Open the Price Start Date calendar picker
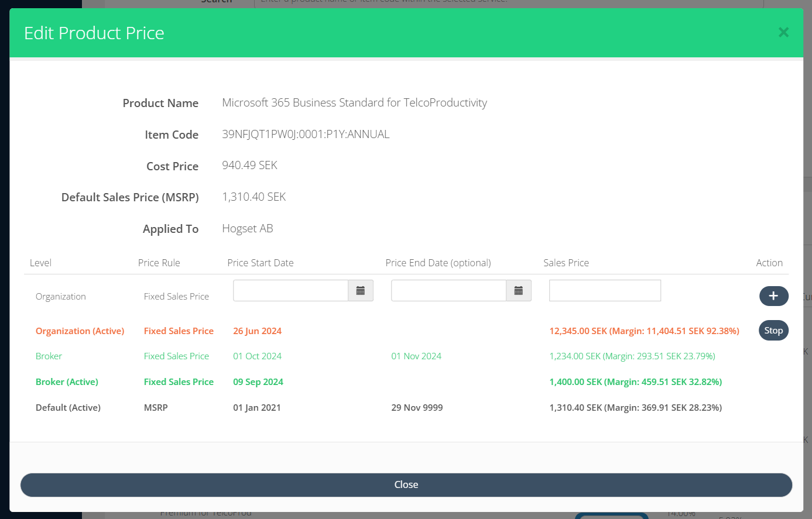The width and height of the screenshot is (812, 519). (x=361, y=291)
